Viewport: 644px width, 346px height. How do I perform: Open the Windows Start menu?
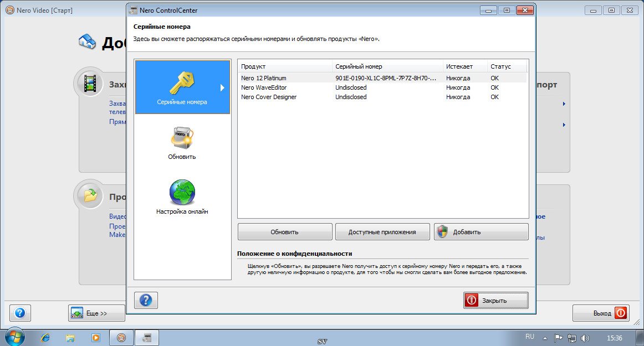click(x=15, y=337)
